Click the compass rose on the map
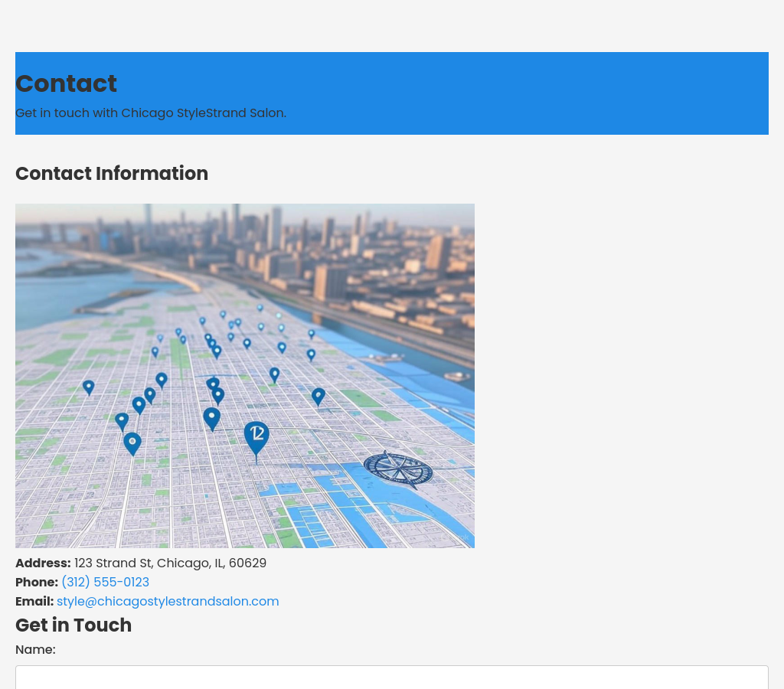 [x=398, y=469]
